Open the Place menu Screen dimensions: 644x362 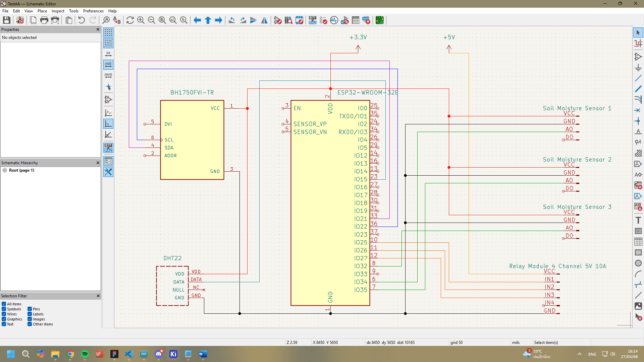42,11
